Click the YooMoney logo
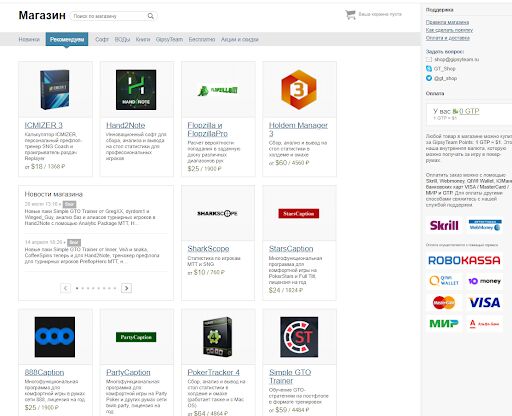The height and width of the screenshot is (416, 512). pyautogui.click(x=484, y=281)
